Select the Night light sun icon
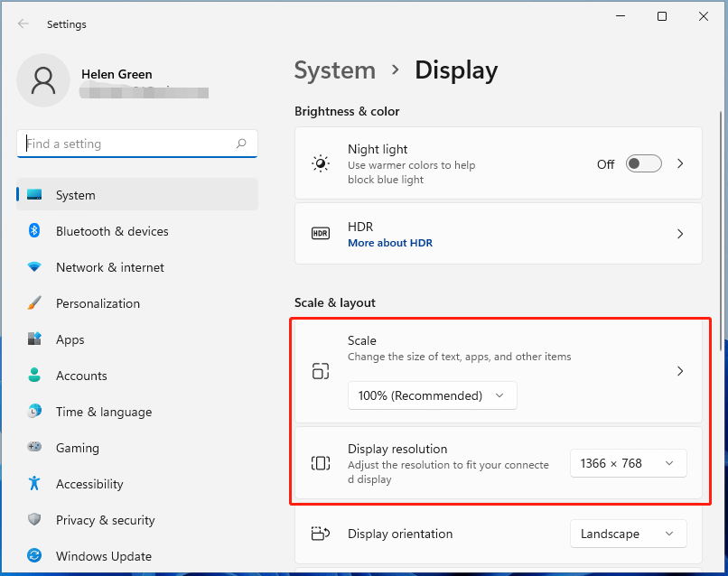This screenshot has height=576, width=728. [x=320, y=163]
